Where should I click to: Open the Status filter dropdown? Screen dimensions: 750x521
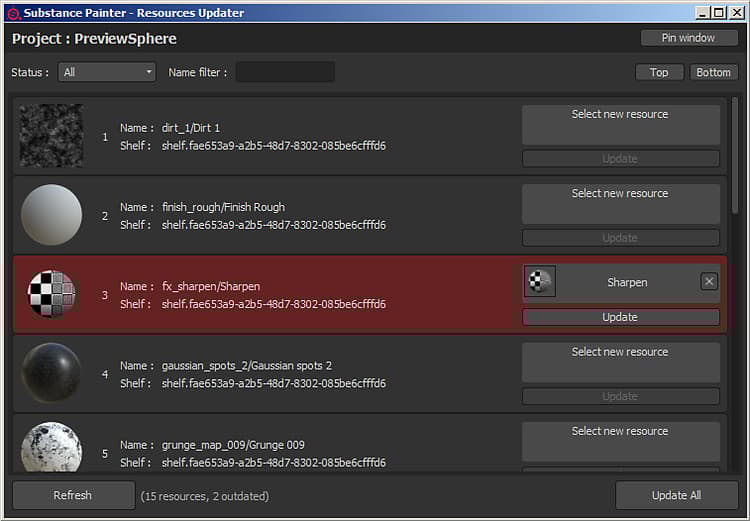tap(107, 72)
